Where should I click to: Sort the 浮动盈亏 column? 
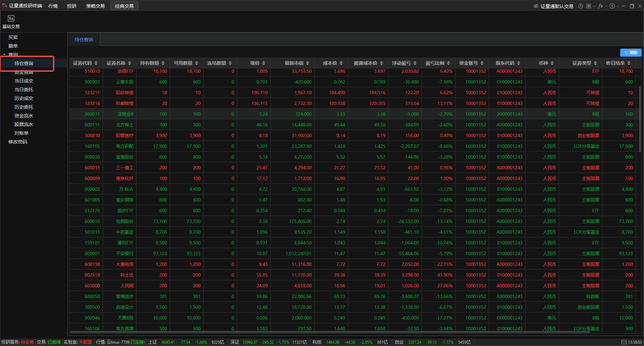(x=415, y=63)
